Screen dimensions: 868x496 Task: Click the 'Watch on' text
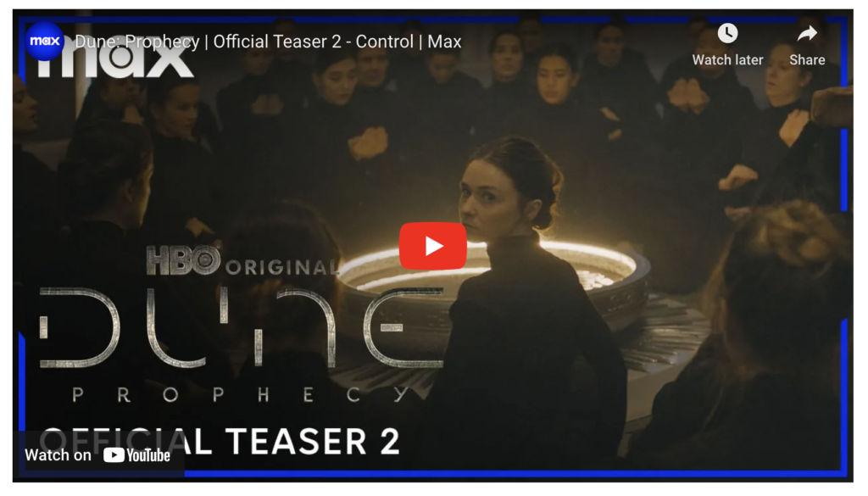click(x=58, y=455)
